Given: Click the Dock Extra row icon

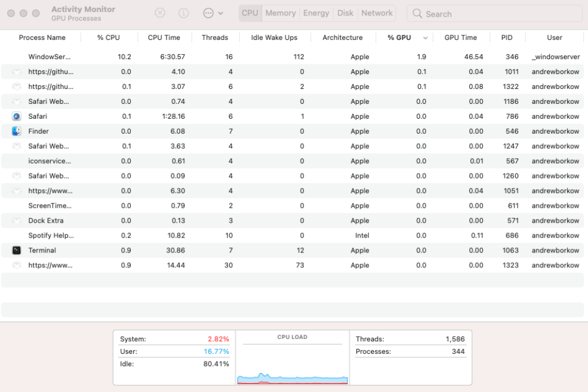Looking at the screenshot, I should (x=17, y=220).
